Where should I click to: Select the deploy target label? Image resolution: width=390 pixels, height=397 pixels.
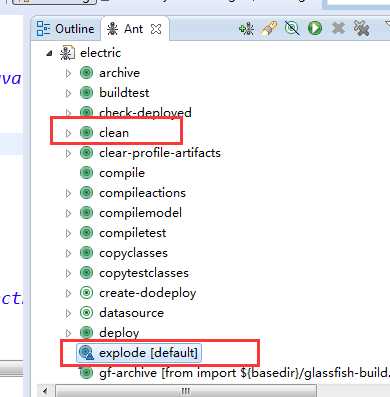click(119, 333)
